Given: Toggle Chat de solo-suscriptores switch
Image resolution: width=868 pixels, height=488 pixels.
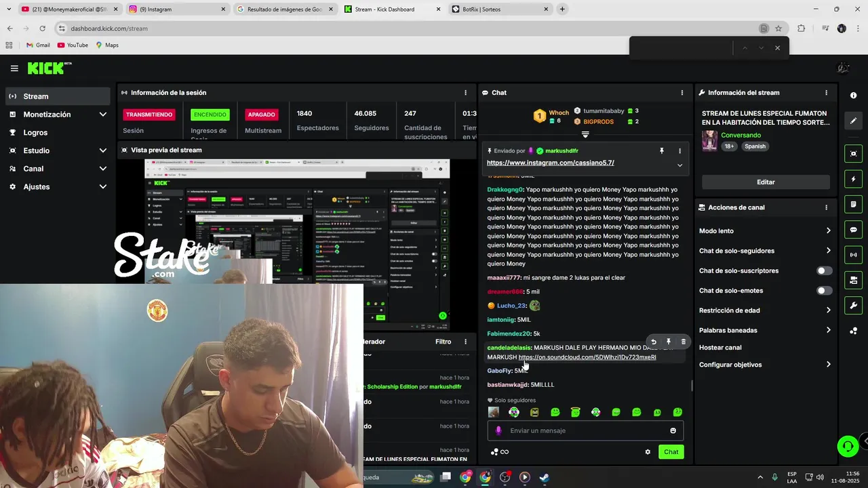Looking at the screenshot, I should click(824, 270).
